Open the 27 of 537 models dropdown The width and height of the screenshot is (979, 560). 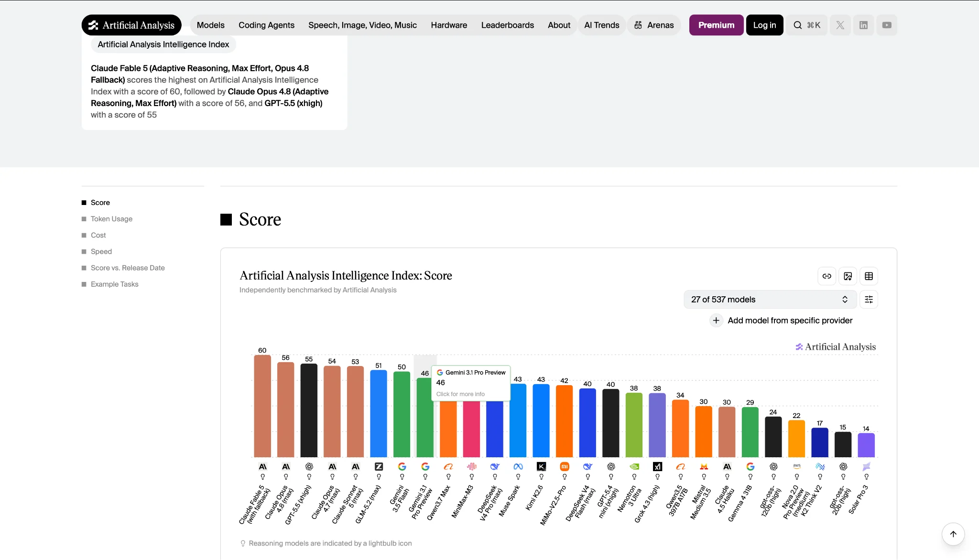pyautogui.click(x=770, y=300)
